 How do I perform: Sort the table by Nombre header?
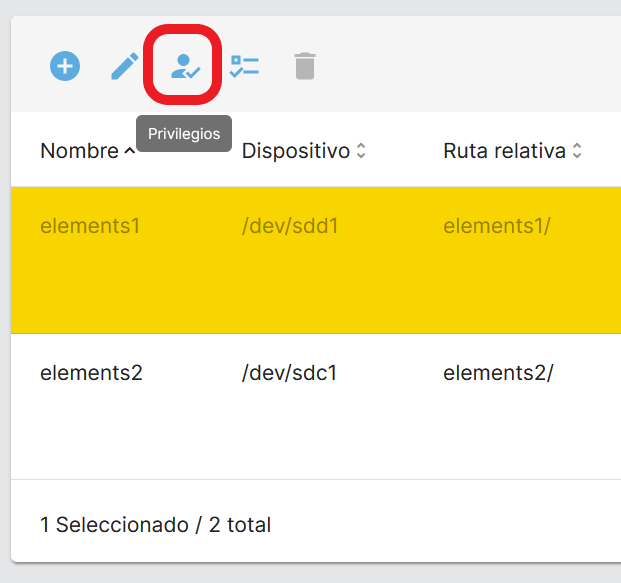pyautogui.click(x=79, y=151)
